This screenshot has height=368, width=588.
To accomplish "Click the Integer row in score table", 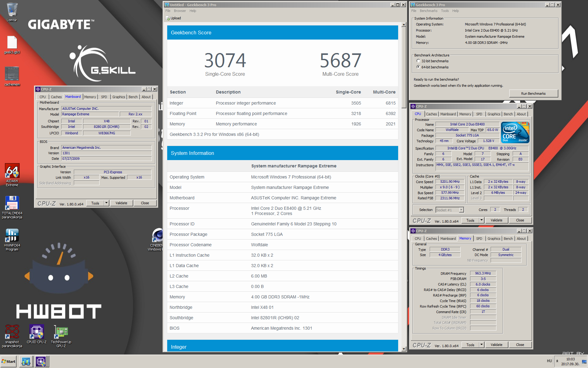I will (x=283, y=103).
